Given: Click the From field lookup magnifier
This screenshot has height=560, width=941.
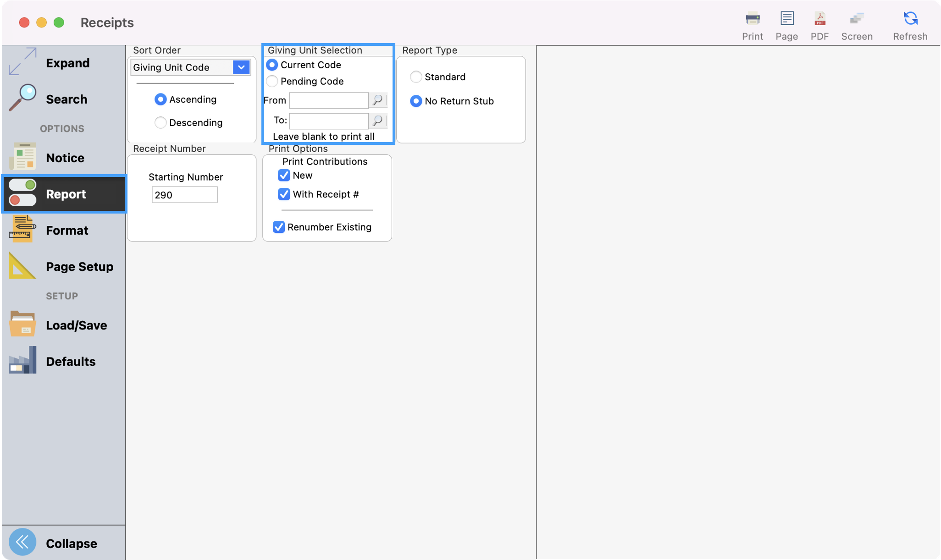Looking at the screenshot, I should 378,100.
